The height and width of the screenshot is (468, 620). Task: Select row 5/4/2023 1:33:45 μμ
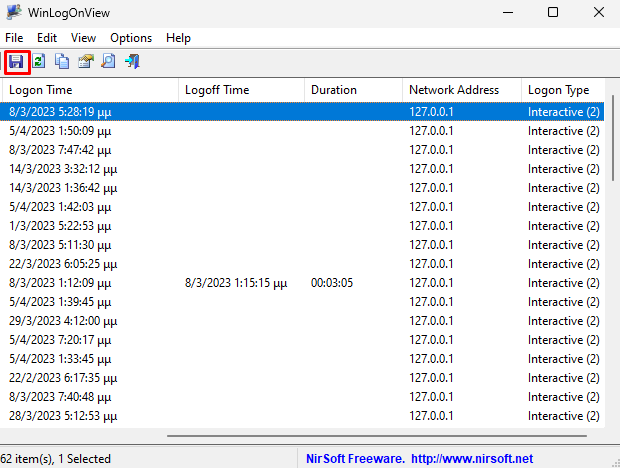[x=302, y=359]
